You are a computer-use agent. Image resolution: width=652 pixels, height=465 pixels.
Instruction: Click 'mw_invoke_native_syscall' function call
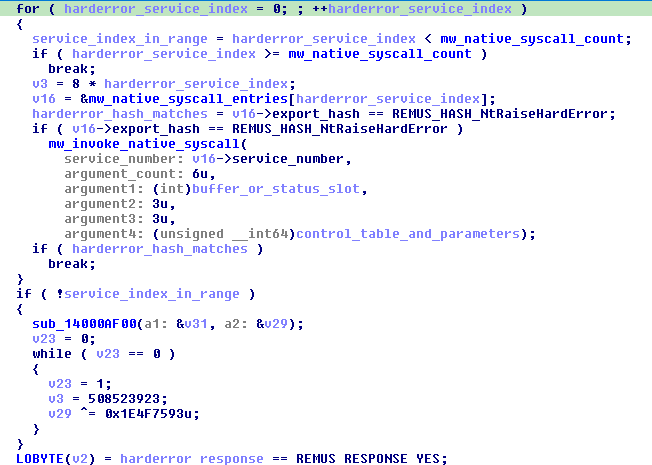[x=144, y=143]
